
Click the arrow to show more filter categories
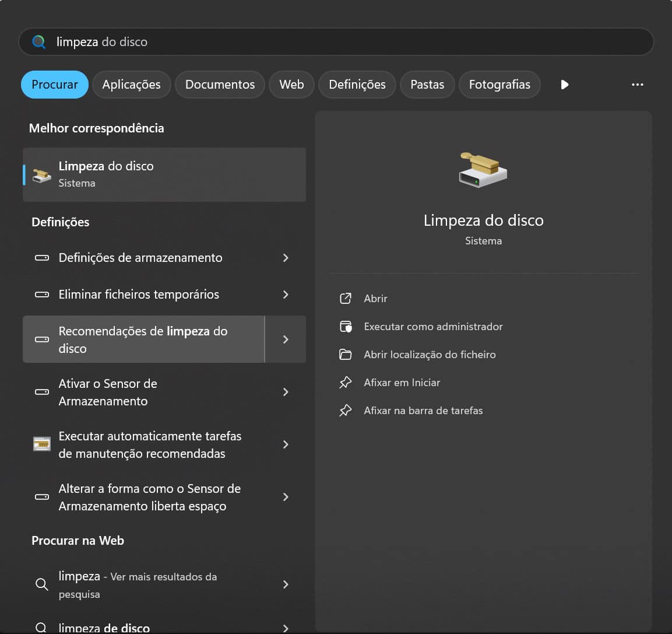564,84
